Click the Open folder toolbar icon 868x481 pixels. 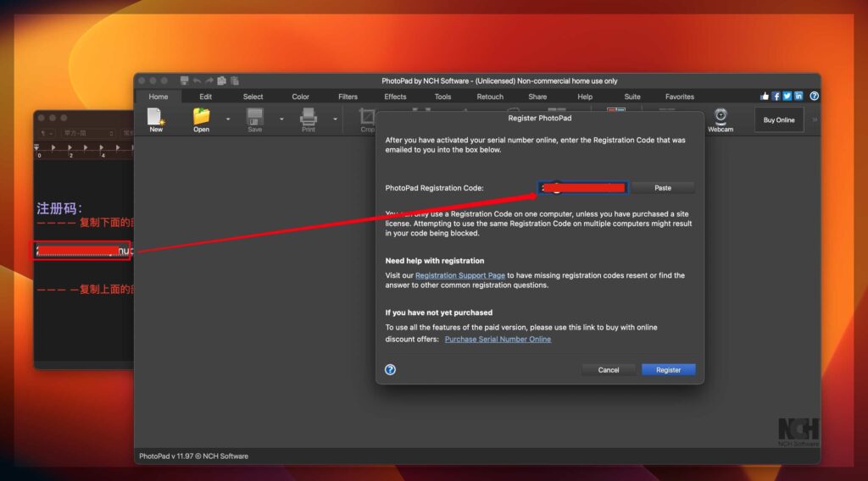pyautogui.click(x=202, y=120)
